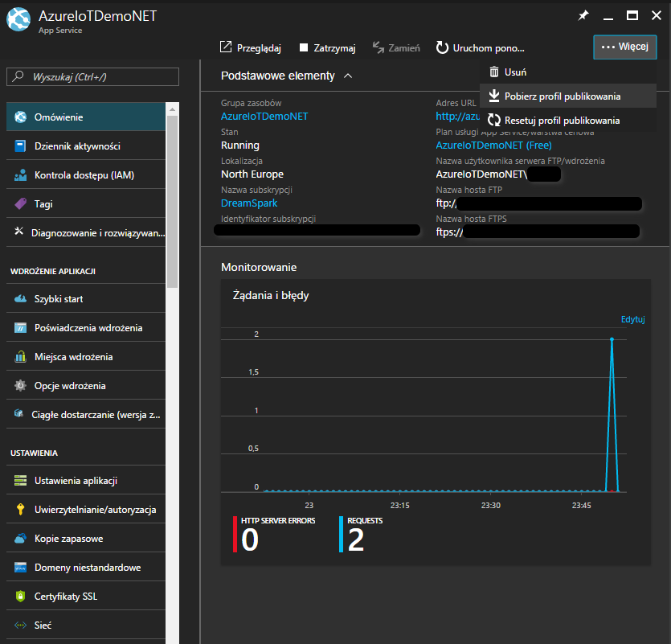Screen dimensions: 671x644
Task: Click the Usuń trash can icon
Action: 494,72
